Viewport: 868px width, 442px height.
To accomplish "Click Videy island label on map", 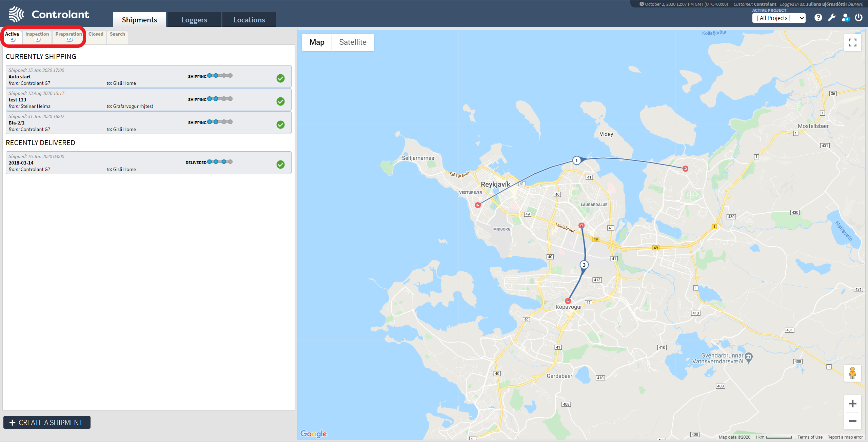I will (606, 134).
